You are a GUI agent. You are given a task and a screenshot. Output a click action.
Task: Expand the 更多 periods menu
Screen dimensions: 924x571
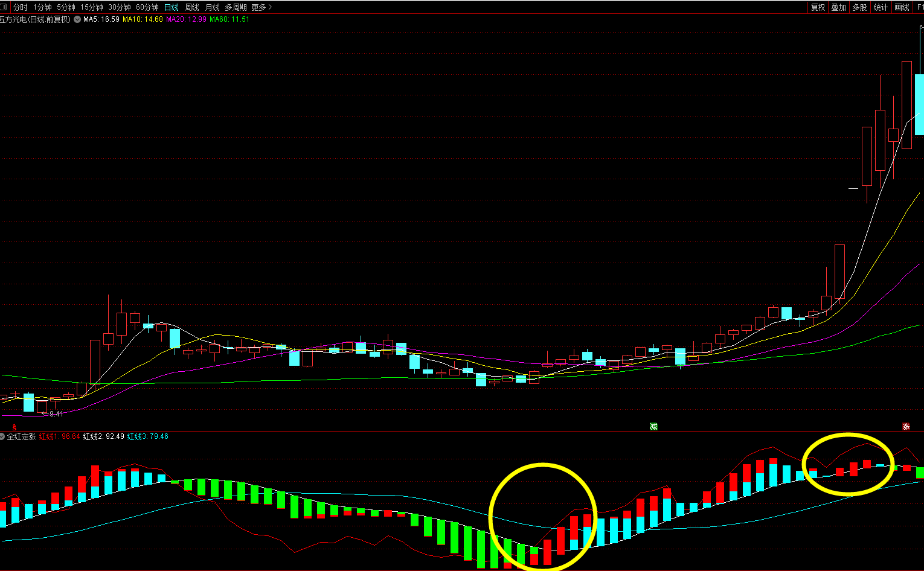click(261, 7)
